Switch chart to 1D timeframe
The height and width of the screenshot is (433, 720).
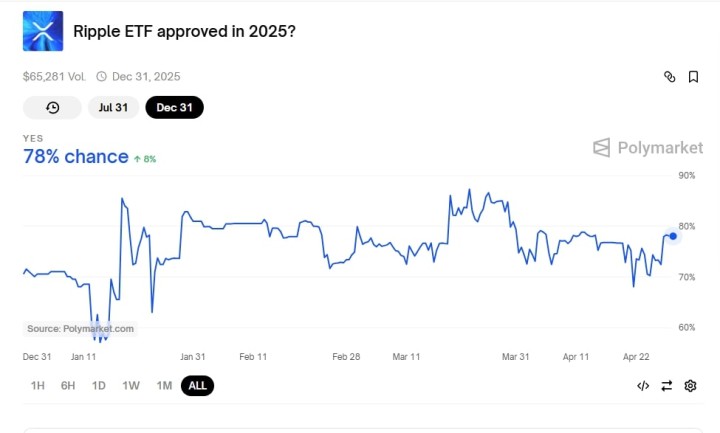(x=99, y=386)
